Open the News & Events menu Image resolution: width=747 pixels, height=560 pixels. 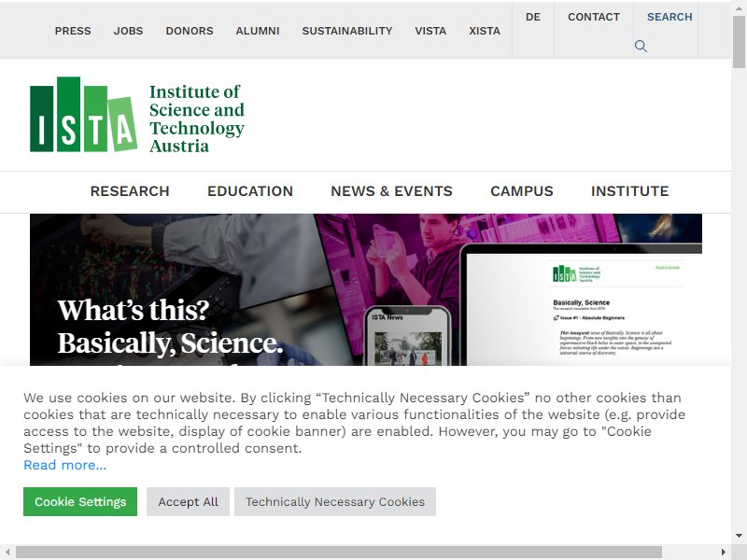coord(391,191)
